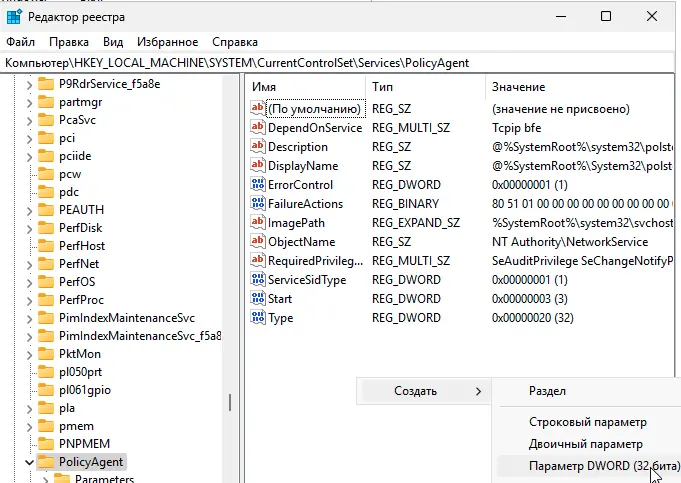This screenshot has width=681, height=483.
Task: Collapse the PolicyAgent tree node
Action: click(x=28, y=462)
